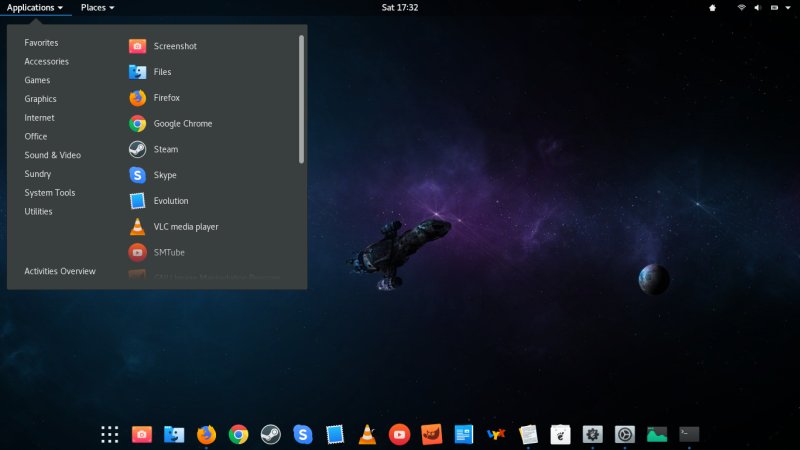Start VLC media player from the menu list
The width and height of the screenshot is (800, 450).
point(185,227)
